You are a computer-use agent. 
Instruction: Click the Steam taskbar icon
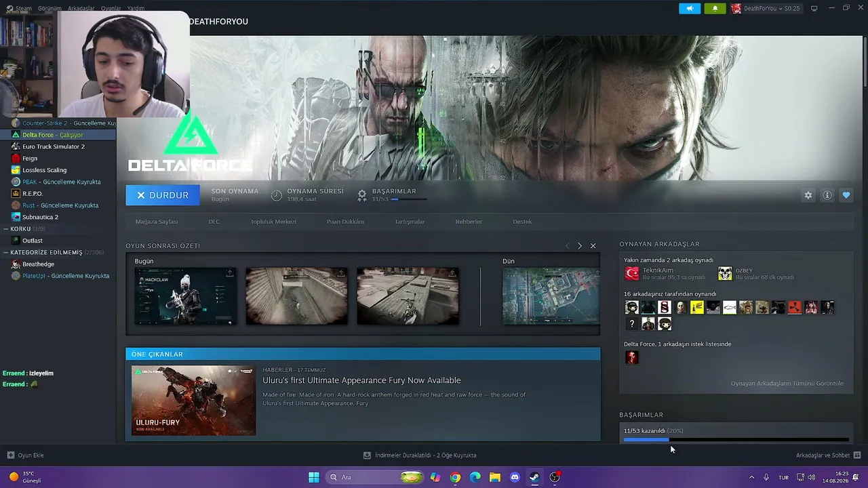pyautogui.click(x=534, y=477)
